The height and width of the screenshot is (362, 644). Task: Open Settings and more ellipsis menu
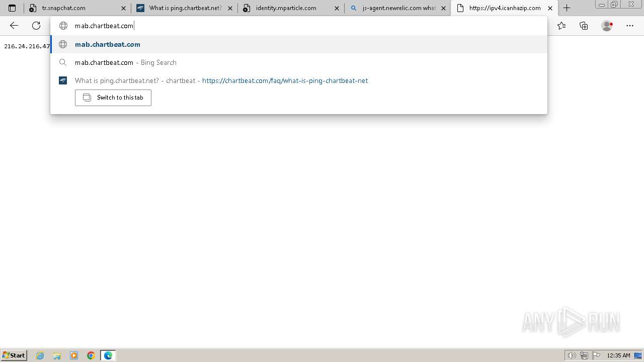coord(630,26)
